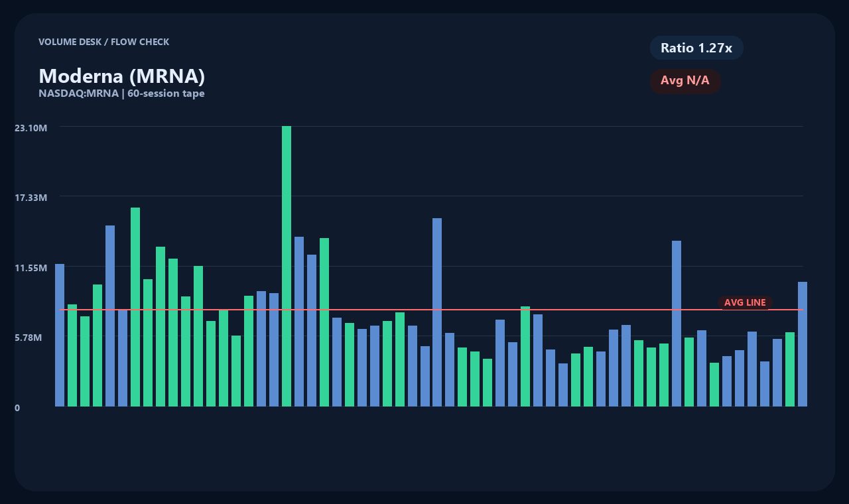Select the AVG LINE label
Image resolution: width=849 pixels, height=504 pixels.
click(x=745, y=302)
